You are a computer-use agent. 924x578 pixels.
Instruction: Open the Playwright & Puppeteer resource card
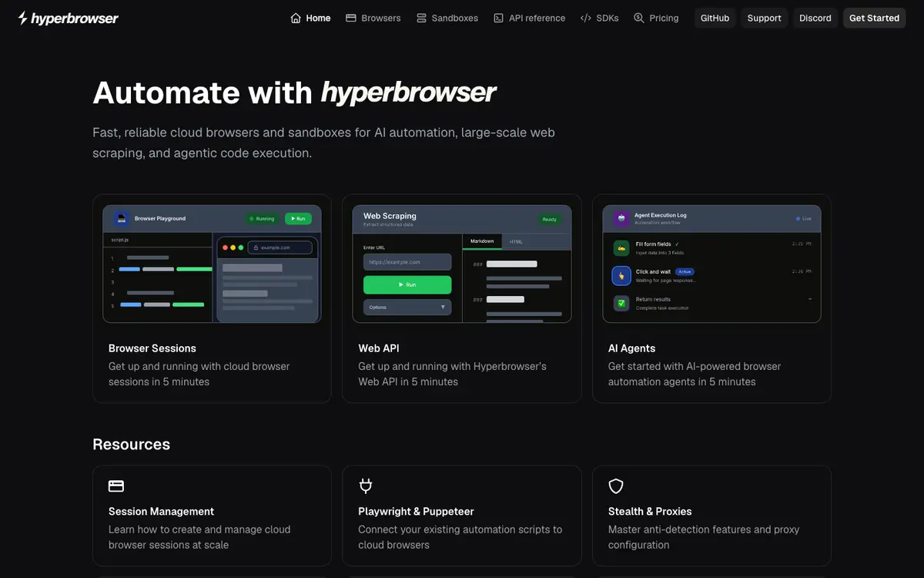click(x=461, y=516)
